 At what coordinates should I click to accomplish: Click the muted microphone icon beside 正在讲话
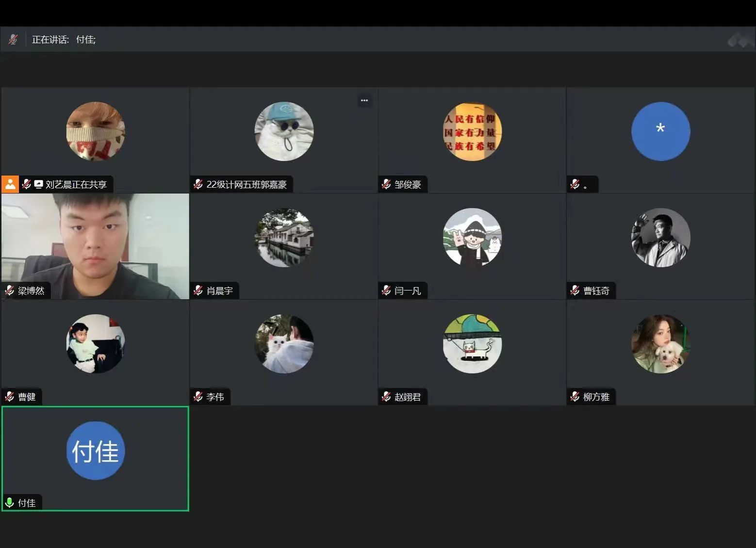coord(13,39)
